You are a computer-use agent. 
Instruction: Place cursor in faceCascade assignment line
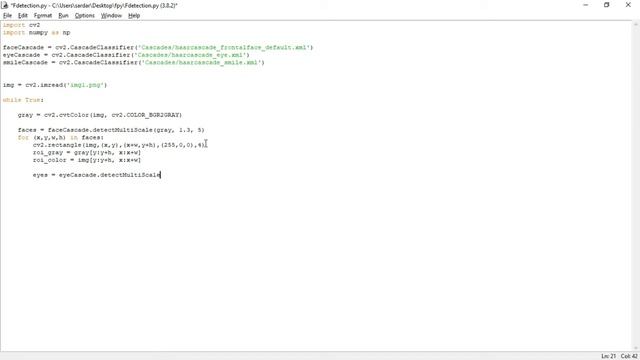coord(158,47)
